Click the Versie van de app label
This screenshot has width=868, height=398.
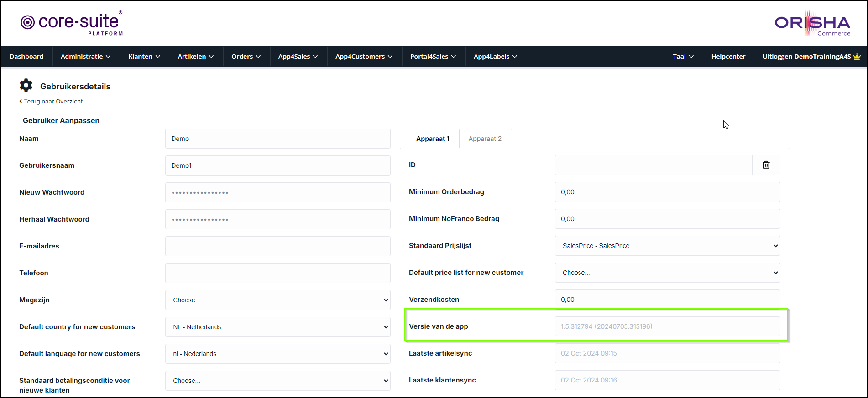tap(439, 326)
